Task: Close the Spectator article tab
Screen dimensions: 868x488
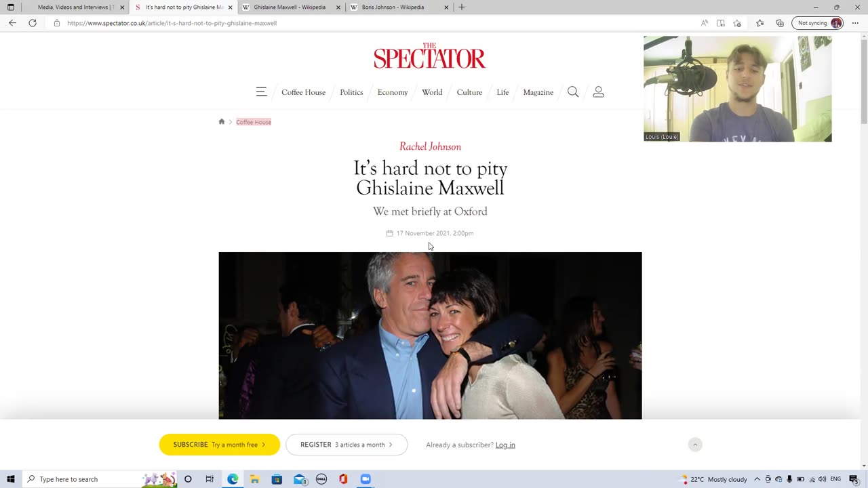Action: (230, 7)
